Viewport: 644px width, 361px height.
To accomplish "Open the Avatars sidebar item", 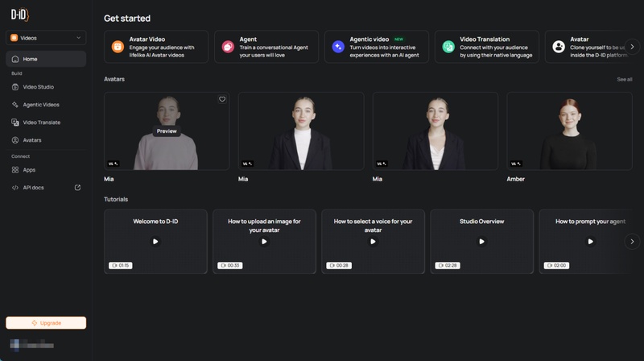I will 46,140.
